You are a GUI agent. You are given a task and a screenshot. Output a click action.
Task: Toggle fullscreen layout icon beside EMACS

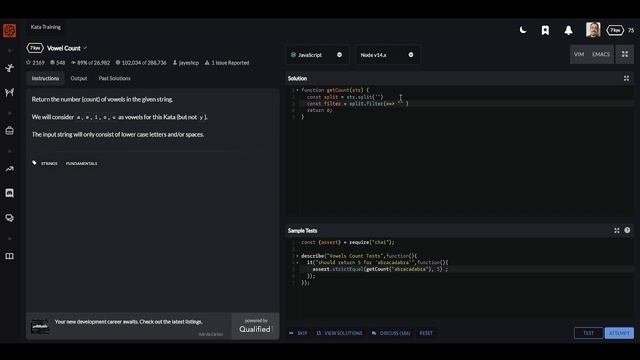(625, 54)
